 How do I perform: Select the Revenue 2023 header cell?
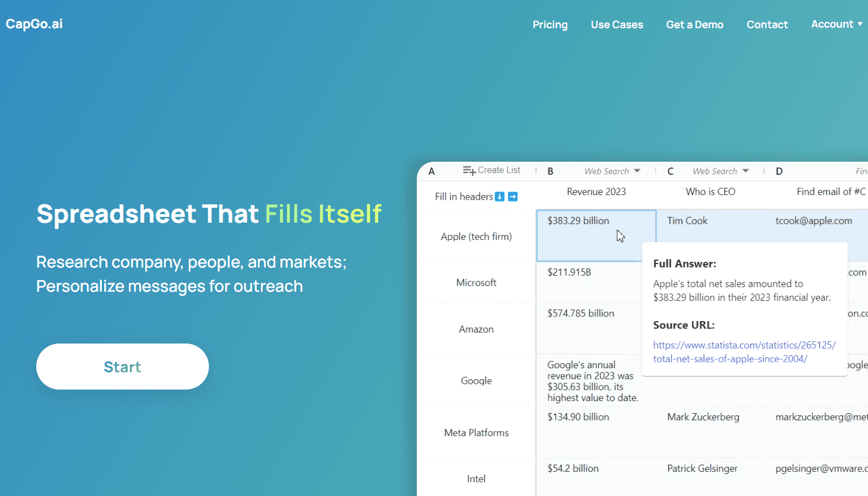pos(596,192)
